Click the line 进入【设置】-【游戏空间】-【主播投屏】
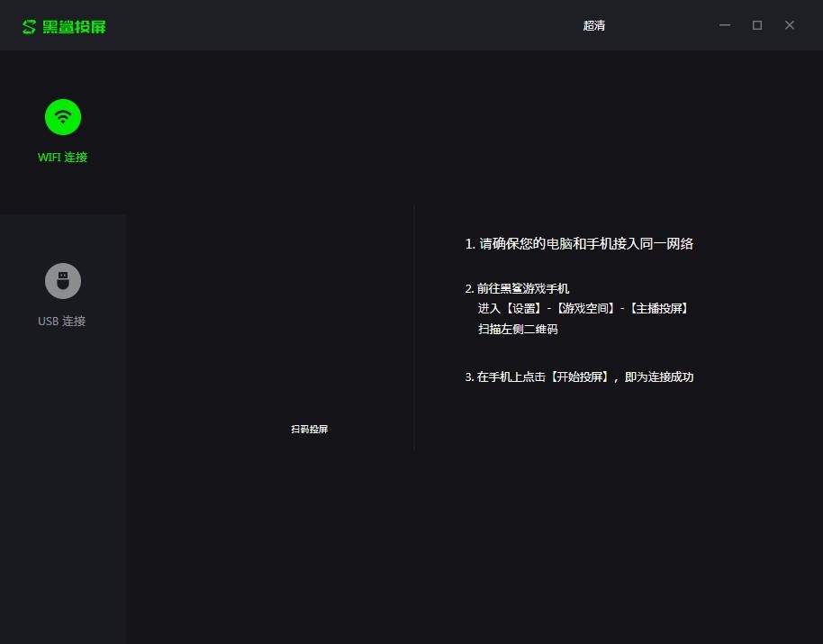 (583, 308)
